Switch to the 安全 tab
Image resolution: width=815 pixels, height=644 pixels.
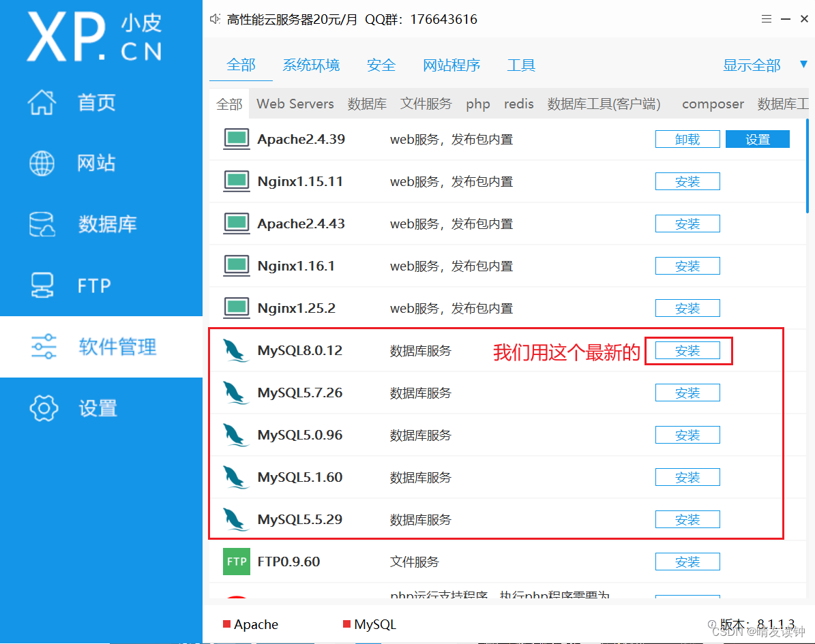(x=381, y=65)
